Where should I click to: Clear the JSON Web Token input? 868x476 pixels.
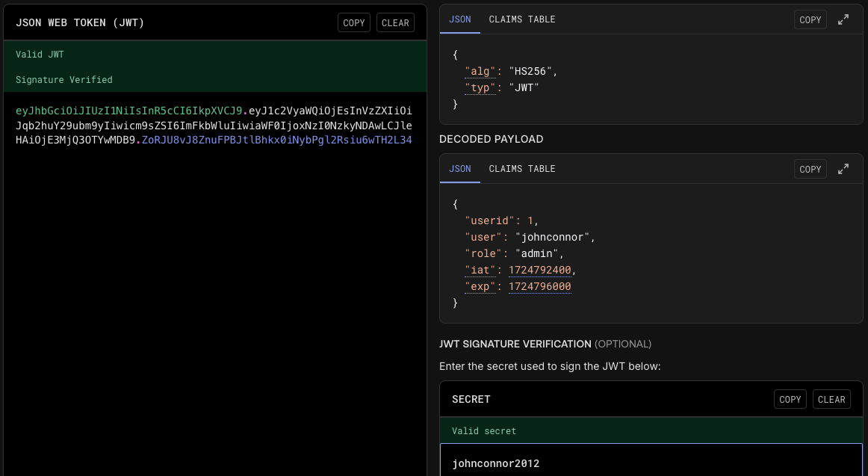[x=395, y=23]
